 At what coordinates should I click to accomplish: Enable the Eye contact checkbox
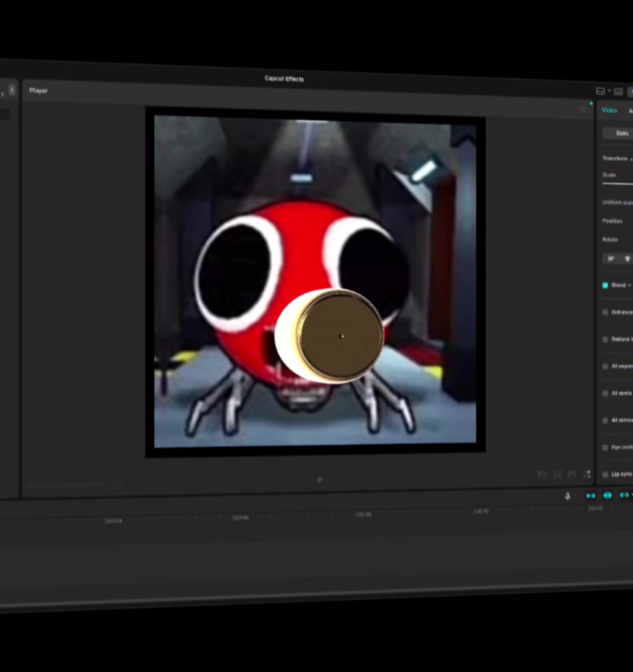(605, 447)
